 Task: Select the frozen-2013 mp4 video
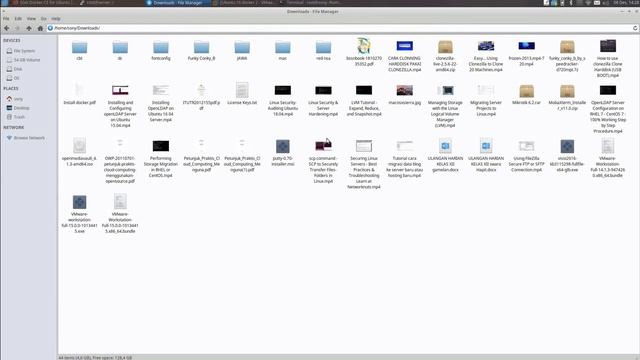click(527, 53)
